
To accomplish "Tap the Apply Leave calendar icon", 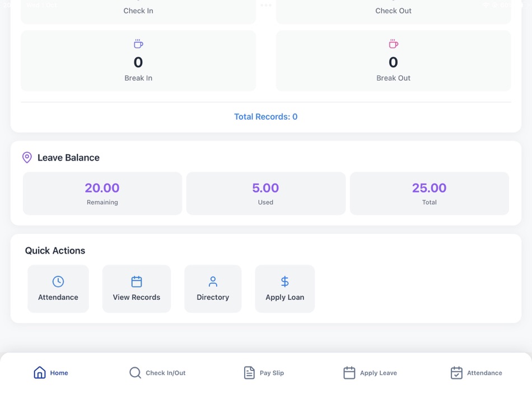I will tap(349, 372).
